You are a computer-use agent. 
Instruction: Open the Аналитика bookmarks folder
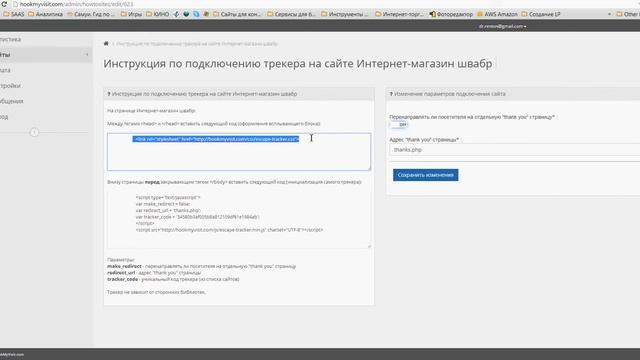[x=45, y=14]
